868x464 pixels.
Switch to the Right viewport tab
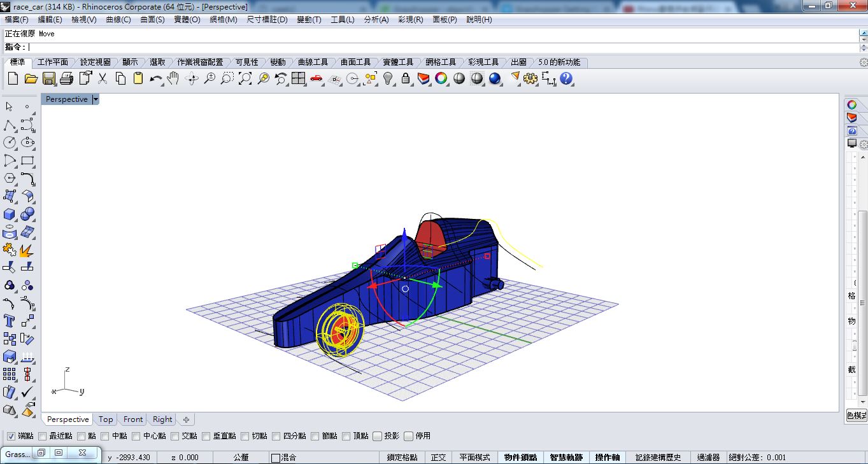click(162, 419)
